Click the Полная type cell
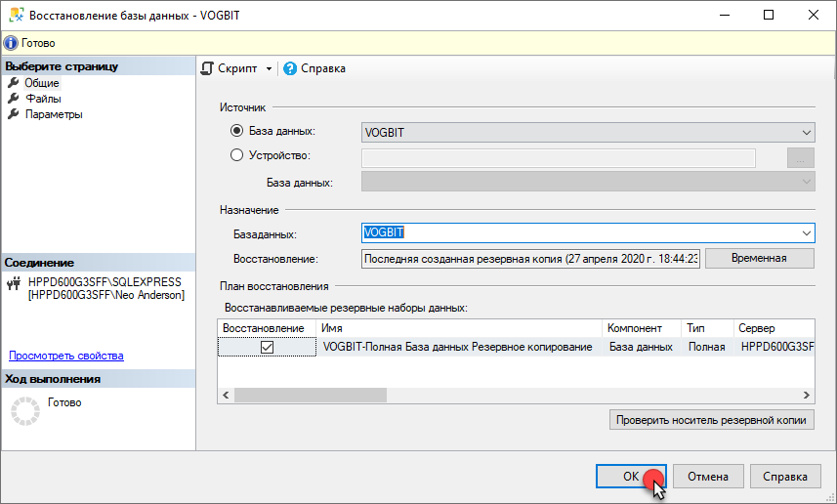Image resolution: width=837 pixels, height=504 pixels. click(707, 347)
